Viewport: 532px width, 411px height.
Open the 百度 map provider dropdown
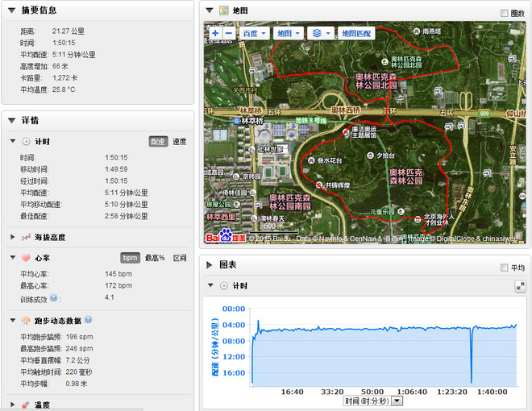click(x=253, y=34)
